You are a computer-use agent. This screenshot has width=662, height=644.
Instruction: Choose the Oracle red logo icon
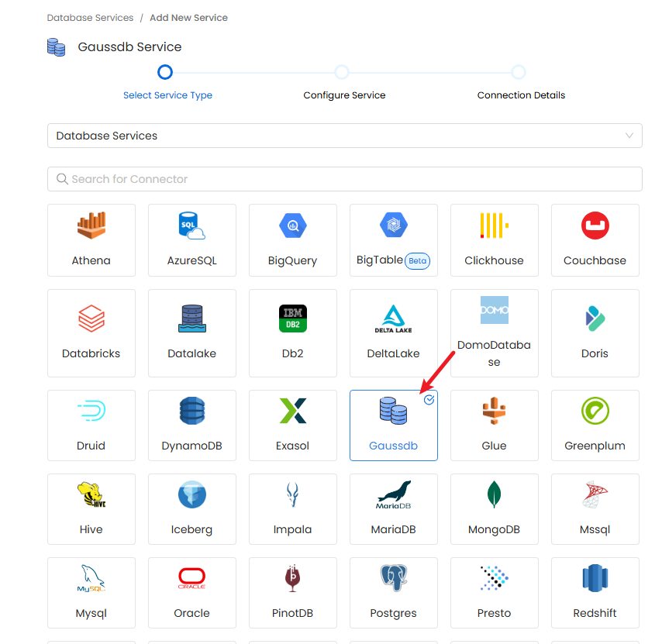(191, 578)
